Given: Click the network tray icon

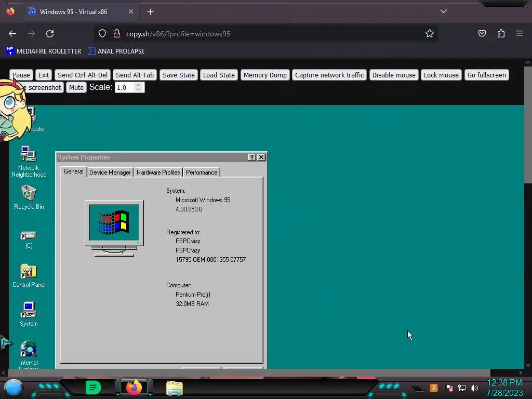Looking at the screenshot, I should [462, 388].
